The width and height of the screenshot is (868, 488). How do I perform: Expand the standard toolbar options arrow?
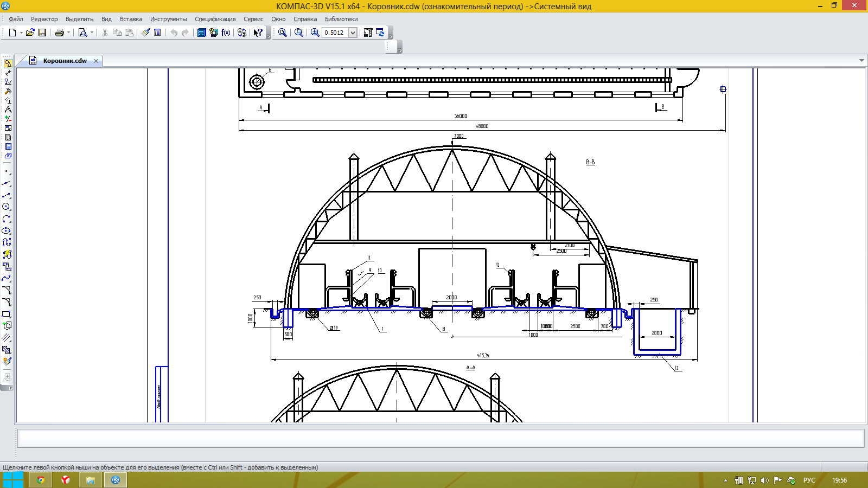click(268, 34)
